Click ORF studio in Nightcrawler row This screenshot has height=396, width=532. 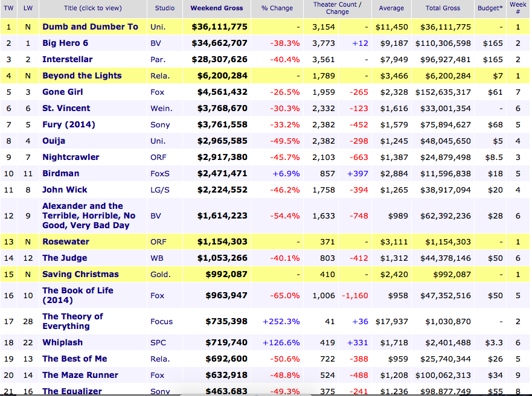tap(158, 157)
